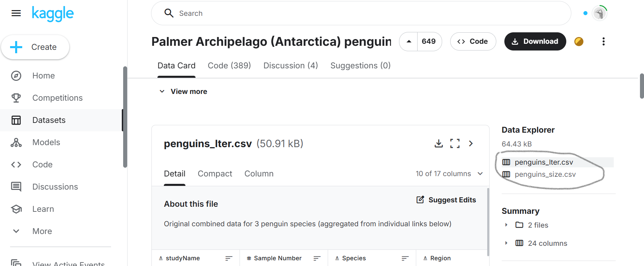Click in the Search input field
Screen dimensions: 644x266
tap(361, 13)
